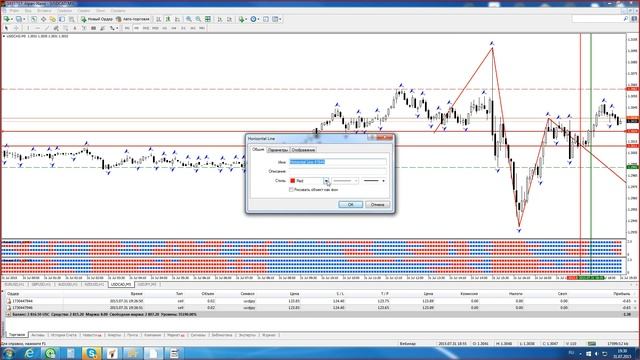Select the horizontal line drawing tool
Screen dimensions: 640x360
(x=38, y=28)
